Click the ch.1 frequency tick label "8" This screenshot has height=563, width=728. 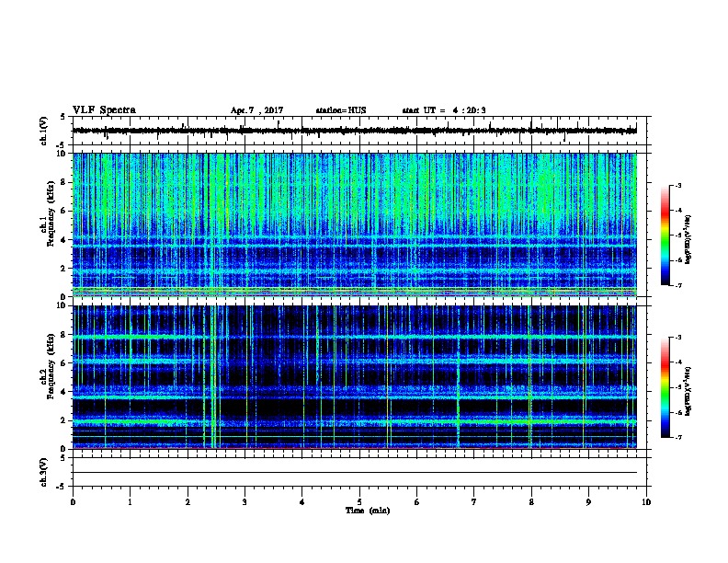tap(63, 182)
